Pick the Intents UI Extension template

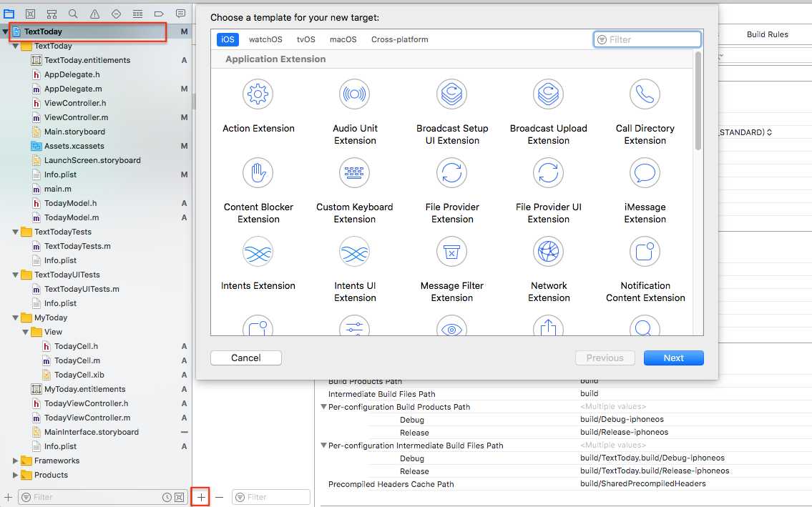355,270
